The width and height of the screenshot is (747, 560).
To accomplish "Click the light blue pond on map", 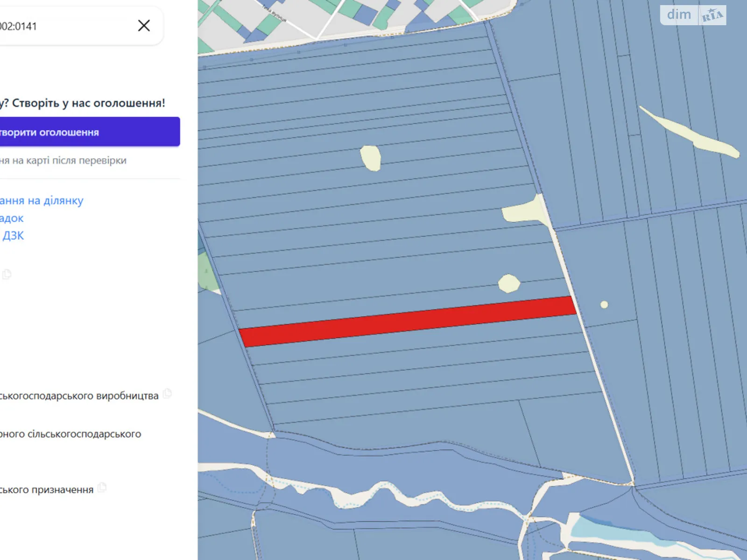I will click(x=607, y=531).
